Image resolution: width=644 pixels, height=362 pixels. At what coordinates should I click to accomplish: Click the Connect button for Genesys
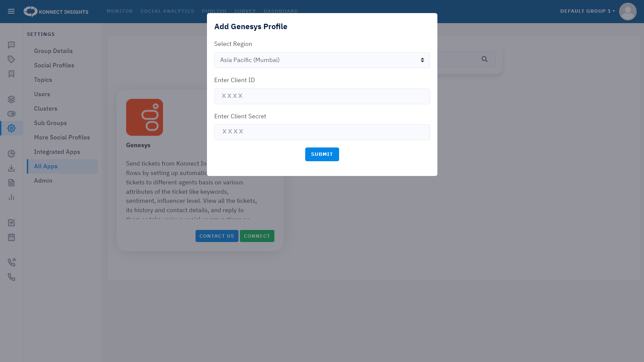tap(257, 236)
